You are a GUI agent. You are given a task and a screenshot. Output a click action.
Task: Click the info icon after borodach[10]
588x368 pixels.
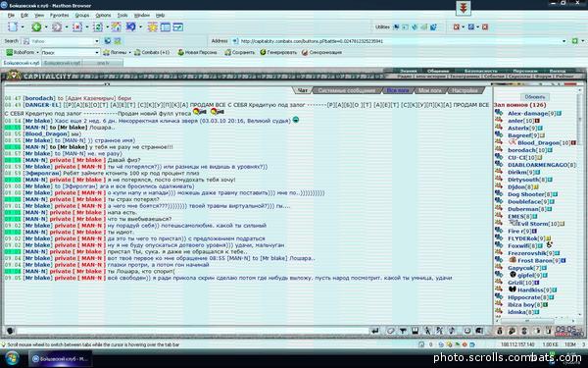tap(550, 150)
